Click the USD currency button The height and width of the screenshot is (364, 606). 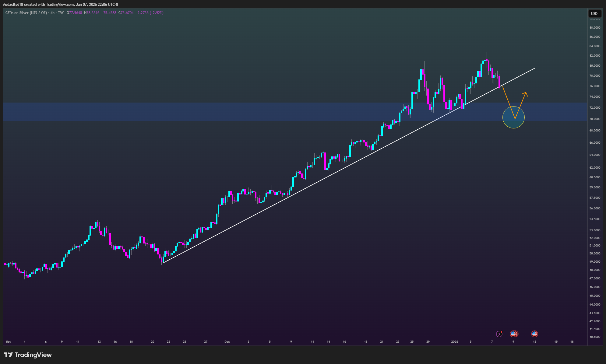(594, 13)
